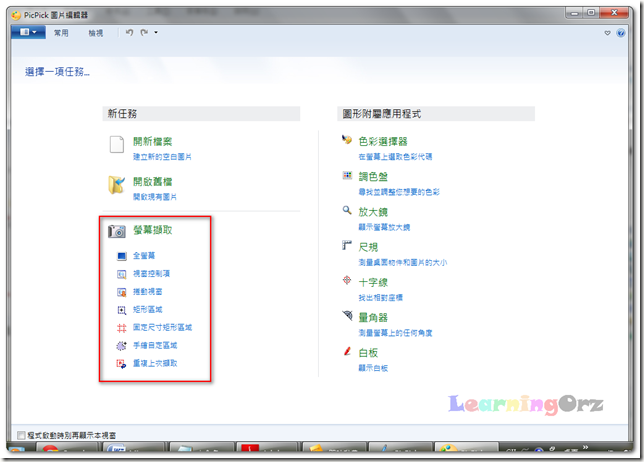This screenshot has height=462, width=644.
Task: Click the blue help question mark icon
Action: click(x=621, y=33)
